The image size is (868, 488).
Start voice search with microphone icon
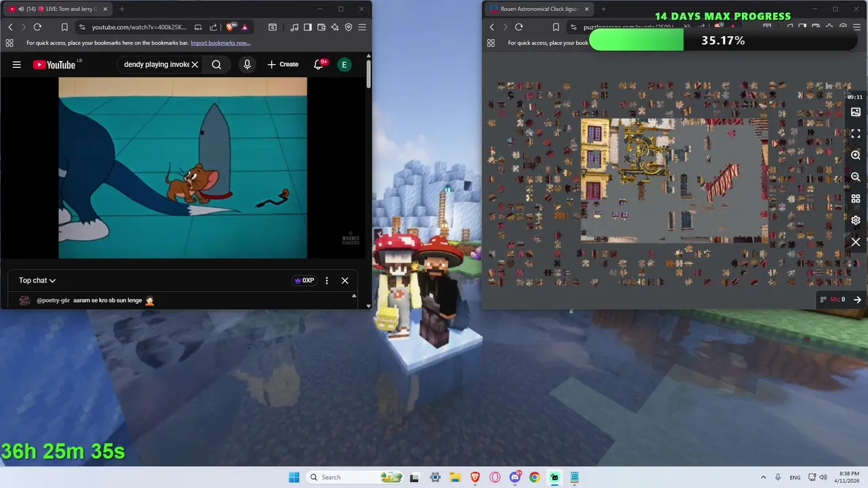[247, 64]
